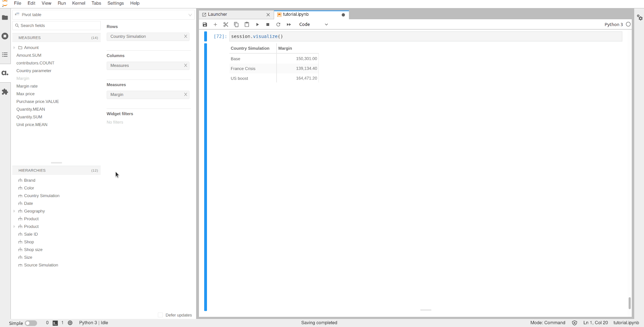The height and width of the screenshot is (327, 644).
Task: Open the Extension Manager puzzle icon
Action: pos(5,92)
